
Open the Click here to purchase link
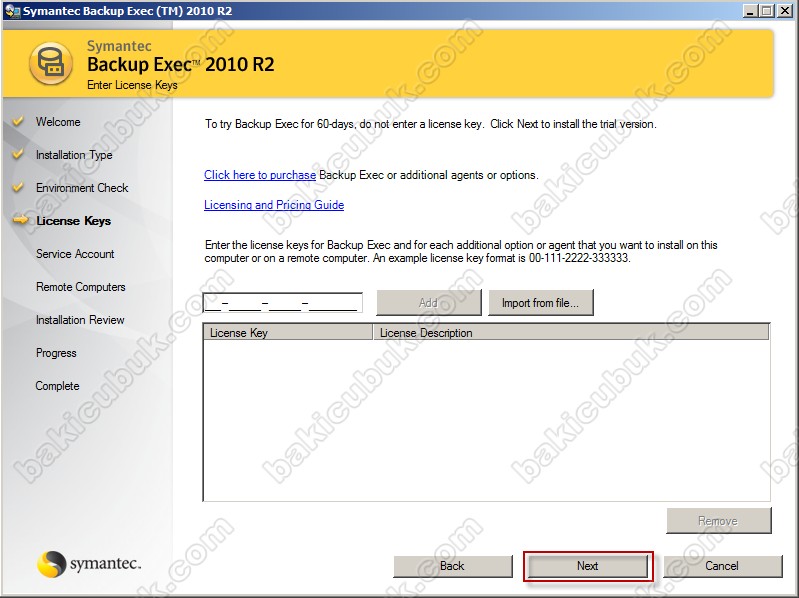pyautogui.click(x=260, y=175)
